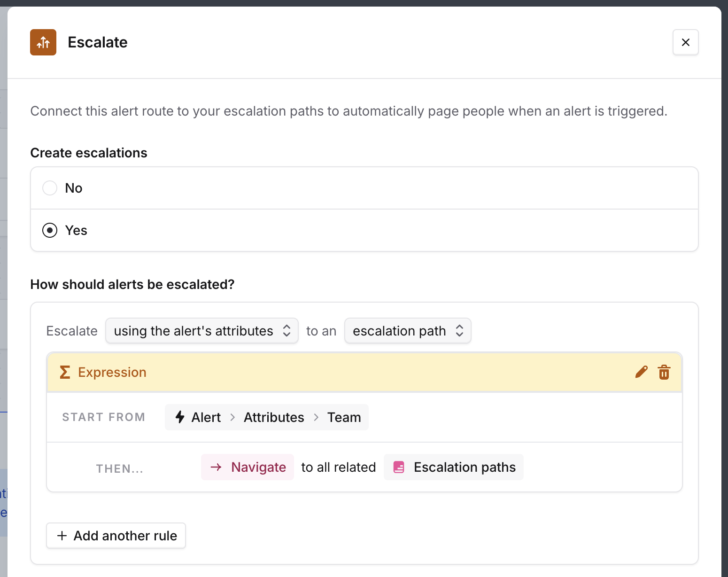This screenshot has width=728, height=577.
Task: Click the orange Escalate header icon
Action: (x=43, y=42)
